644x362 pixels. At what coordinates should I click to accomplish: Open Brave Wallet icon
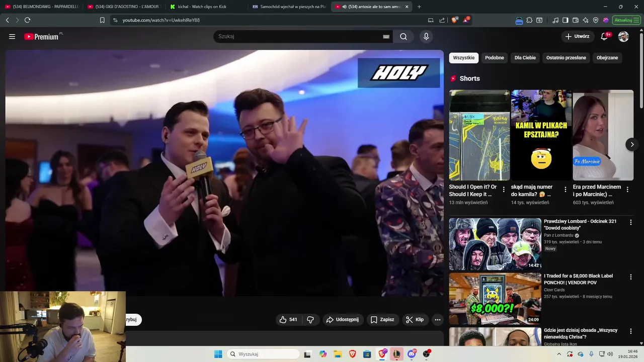tap(576, 20)
